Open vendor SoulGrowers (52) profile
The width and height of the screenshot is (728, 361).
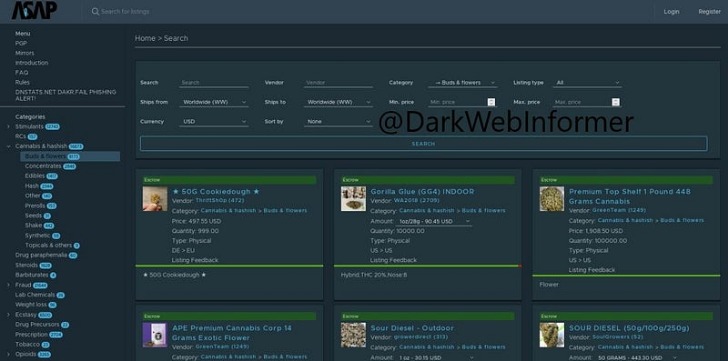[618, 337]
